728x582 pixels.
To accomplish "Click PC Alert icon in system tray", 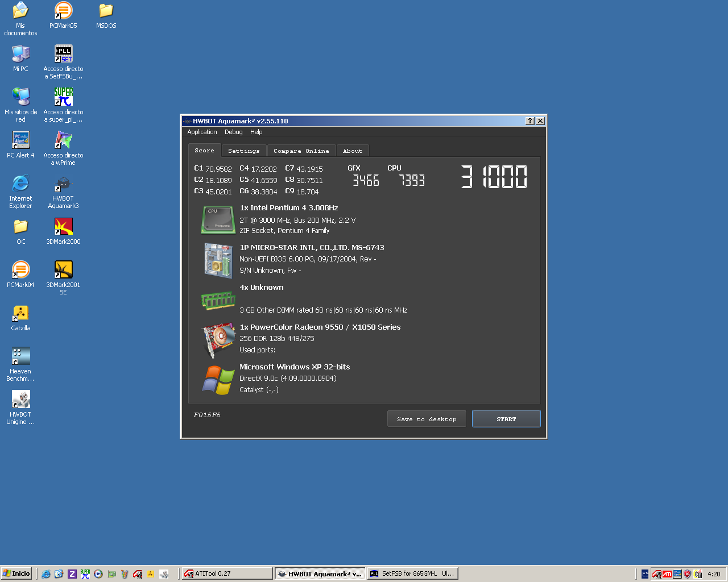I will coord(677,574).
